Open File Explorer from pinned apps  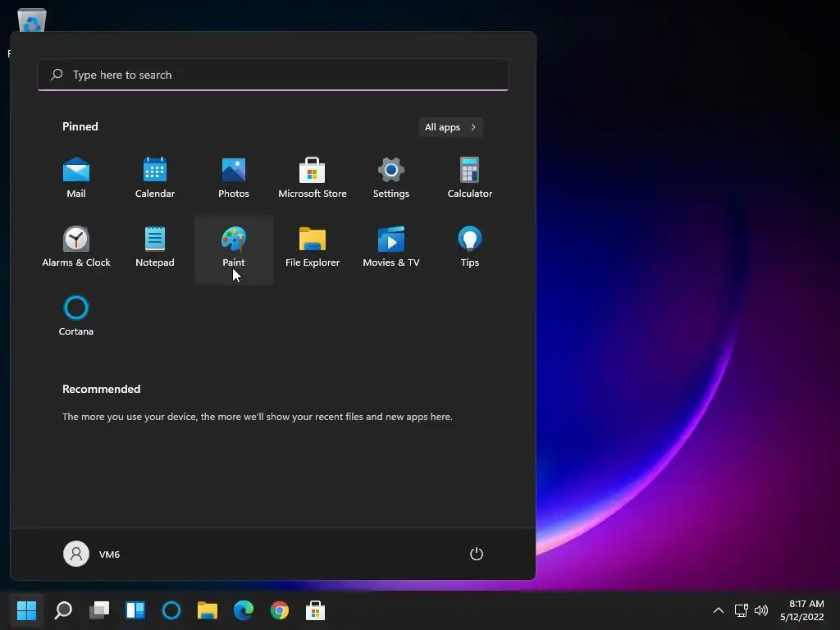[313, 247]
